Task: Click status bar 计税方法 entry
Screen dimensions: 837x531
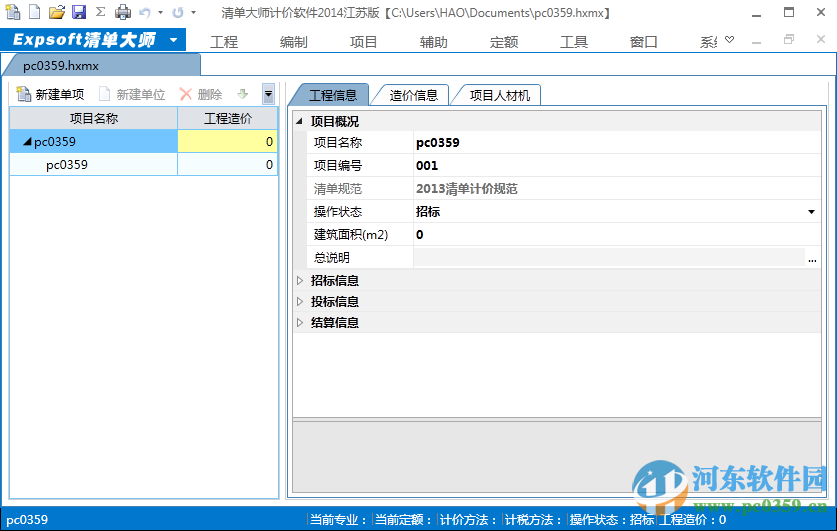Action: click(x=533, y=520)
